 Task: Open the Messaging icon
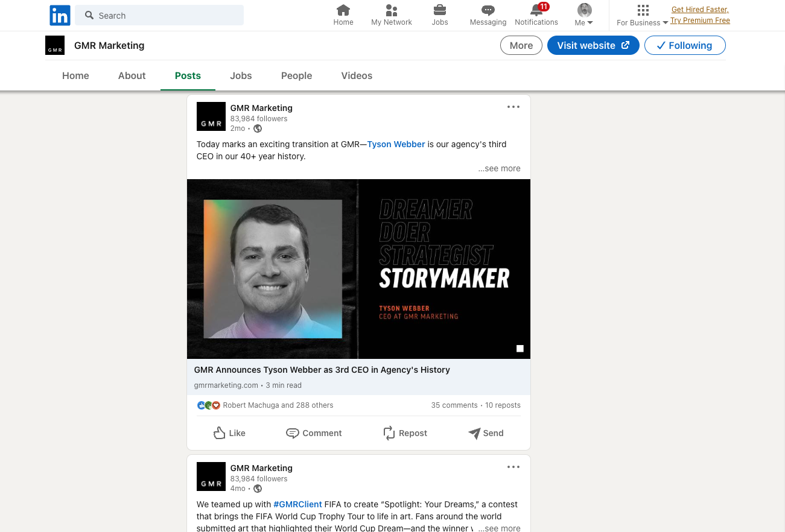(x=488, y=10)
